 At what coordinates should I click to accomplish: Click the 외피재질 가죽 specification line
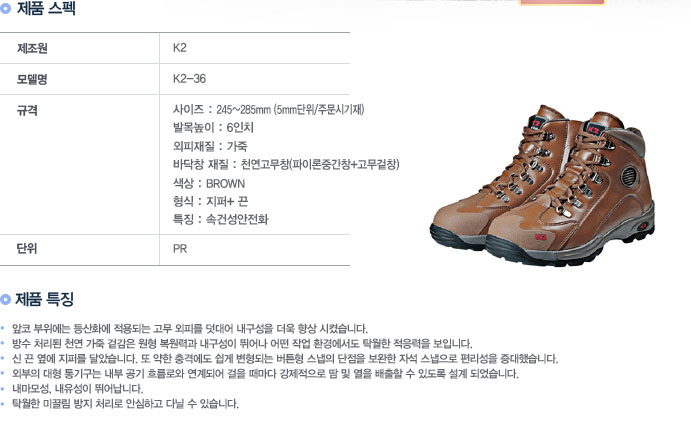210,146
